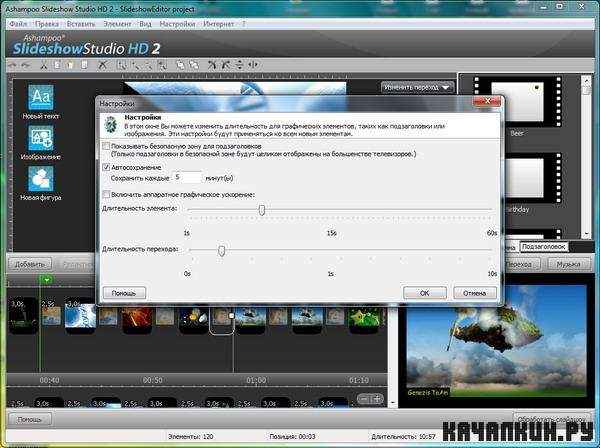The width and height of the screenshot is (600, 448).
Task: Click the Длительность перехода slider handle
Action: (x=221, y=251)
